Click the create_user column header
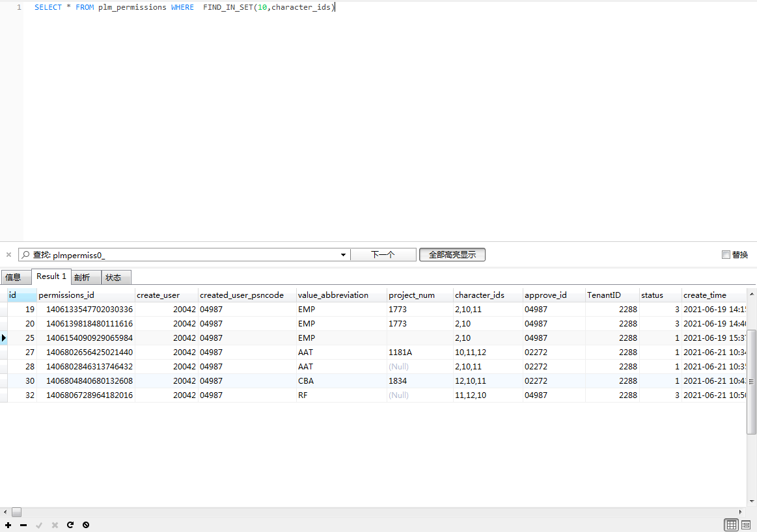This screenshot has height=532, width=757. 166,295
